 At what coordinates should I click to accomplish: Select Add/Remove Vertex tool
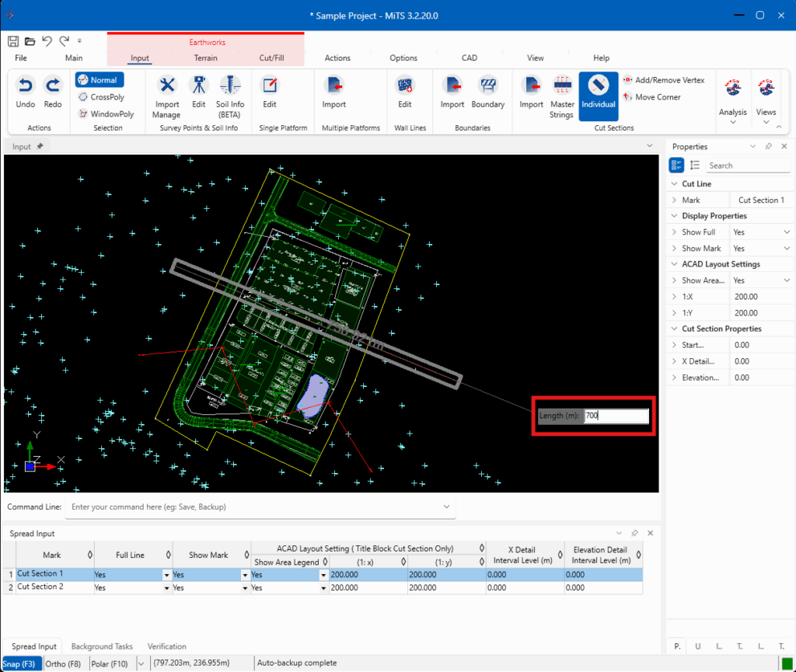coord(664,80)
